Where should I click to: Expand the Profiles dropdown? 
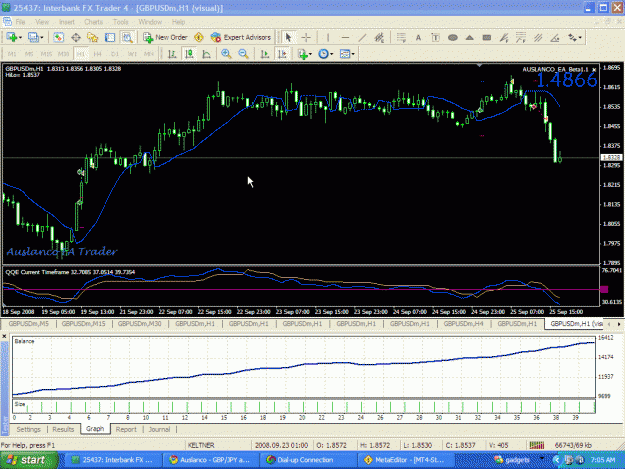[x=41, y=37]
